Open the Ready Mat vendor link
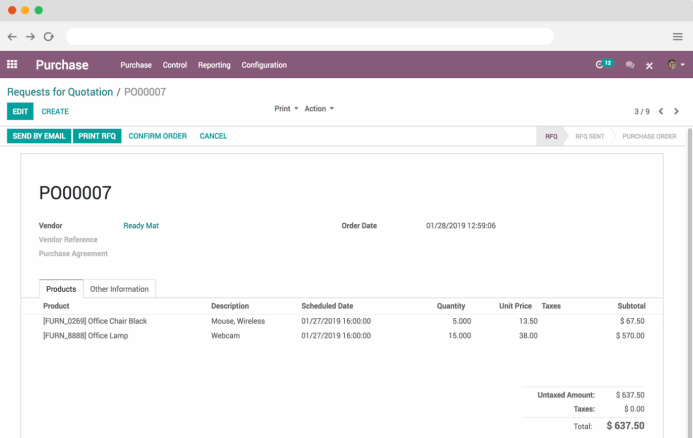 [141, 226]
